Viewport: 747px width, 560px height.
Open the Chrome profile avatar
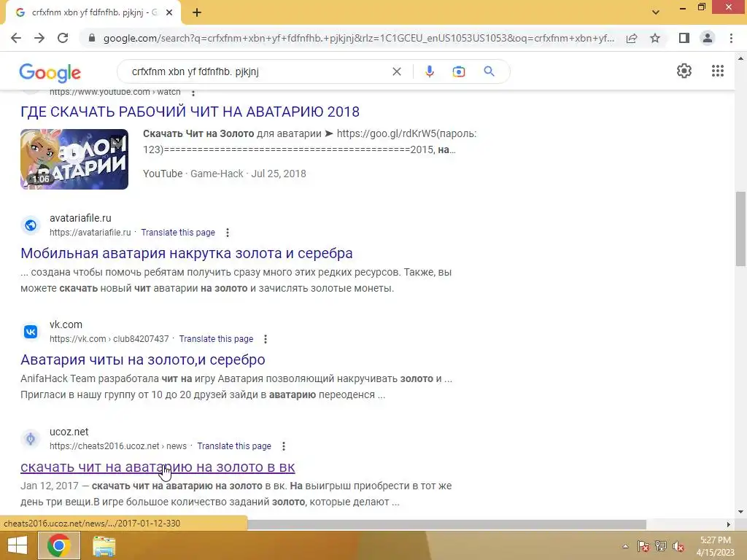(708, 38)
